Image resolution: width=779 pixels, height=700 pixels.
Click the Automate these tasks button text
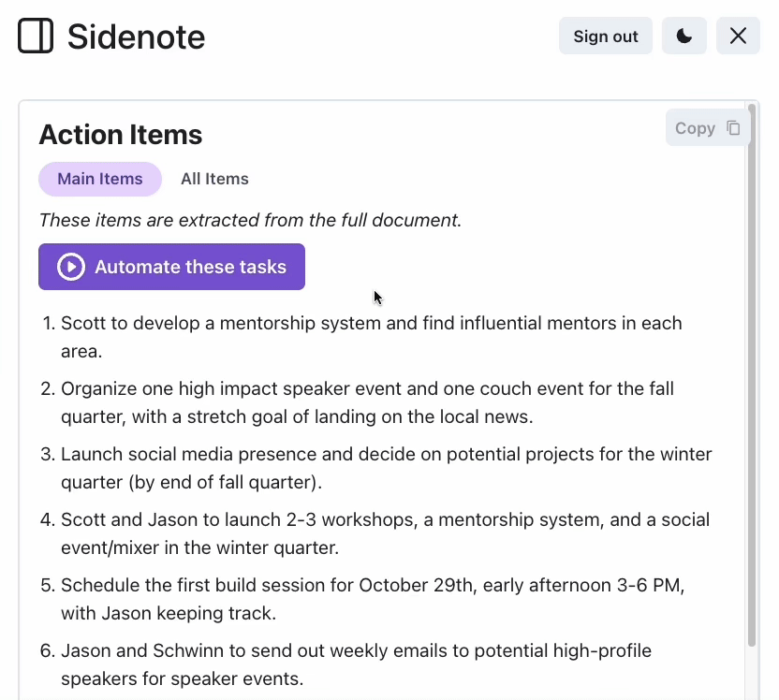(191, 267)
